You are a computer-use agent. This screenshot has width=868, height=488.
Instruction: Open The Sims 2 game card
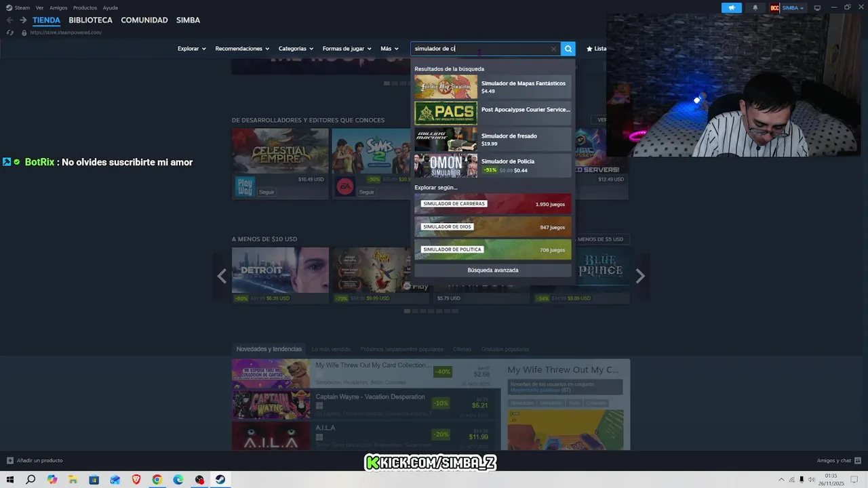[371, 150]
